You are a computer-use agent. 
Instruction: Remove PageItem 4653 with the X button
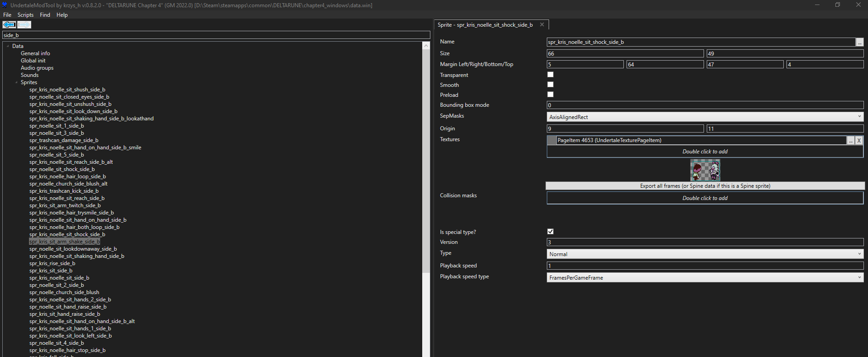pos(859,140)
